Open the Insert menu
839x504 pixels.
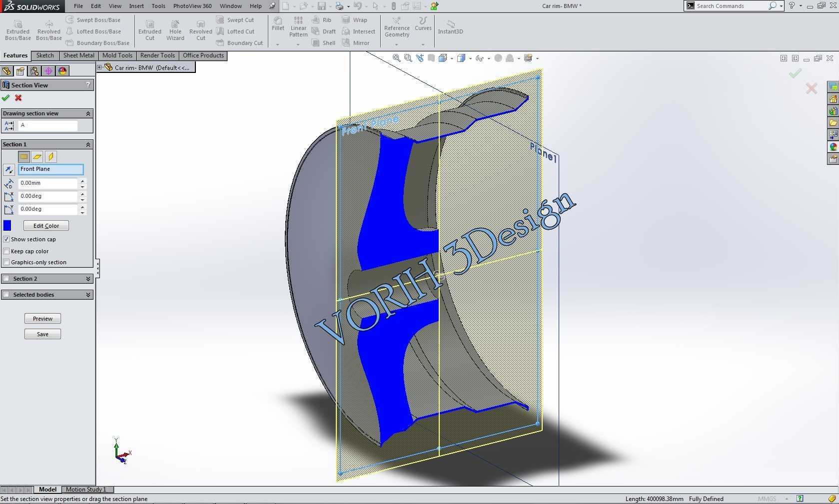[136, 6]
